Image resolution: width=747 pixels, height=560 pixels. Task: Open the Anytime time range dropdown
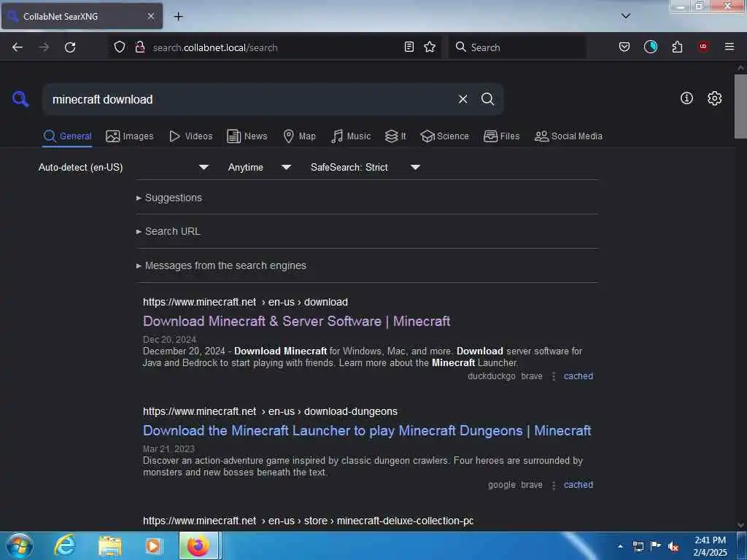tap(259, 167)
